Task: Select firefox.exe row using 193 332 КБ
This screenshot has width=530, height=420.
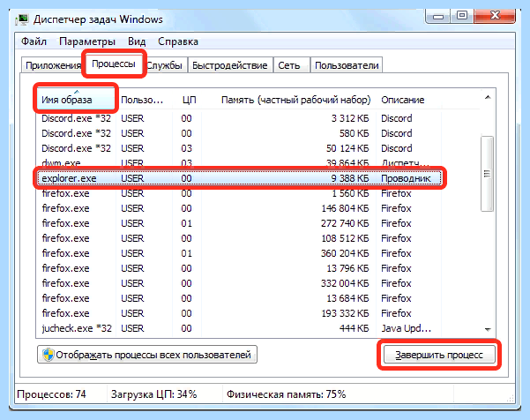Action: (239, 313)
